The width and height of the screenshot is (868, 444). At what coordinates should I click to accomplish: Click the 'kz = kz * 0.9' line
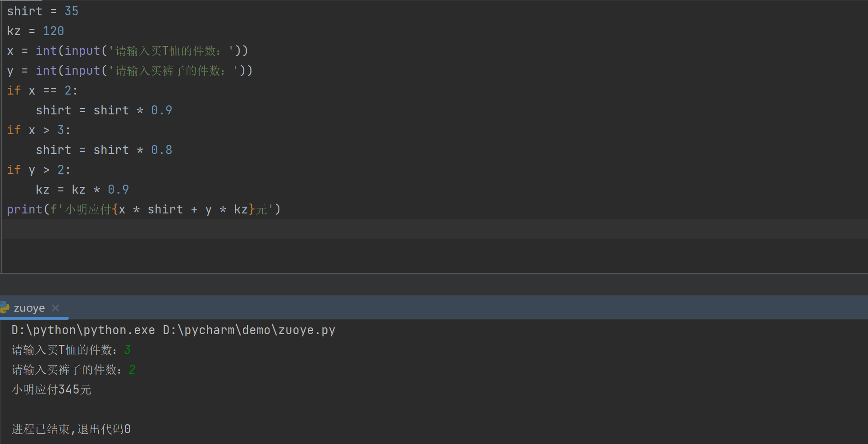82,190
